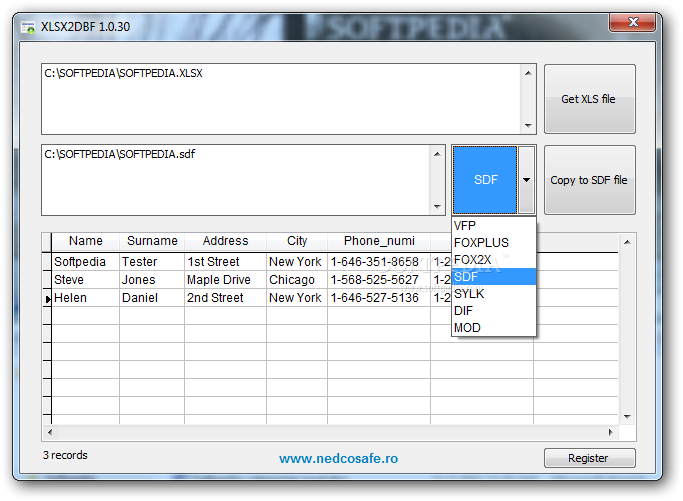Click the 3 records status text
This screenshot has width=683, height=501.
pyautogui.click(x=65, y=455)
